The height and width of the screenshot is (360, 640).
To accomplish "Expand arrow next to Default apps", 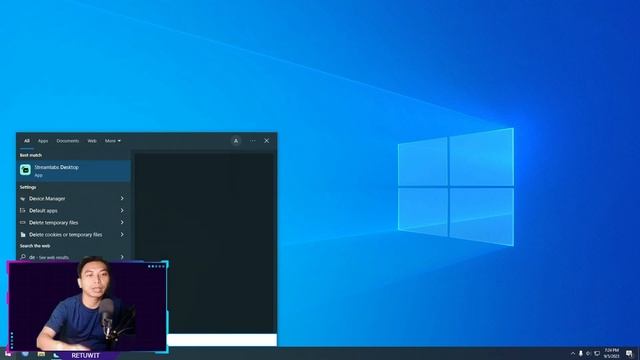I will point(122,211).
